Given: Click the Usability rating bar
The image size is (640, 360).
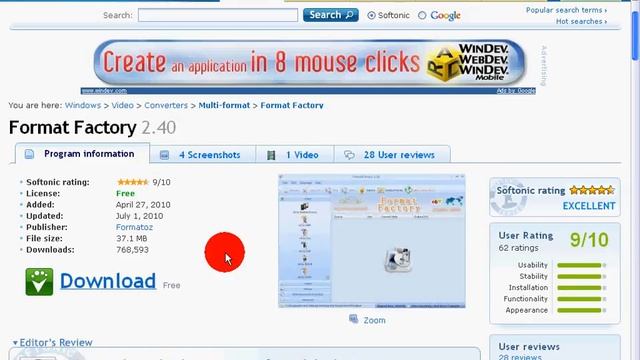Looking at the screenshot, I should click(x=582, y=265).
